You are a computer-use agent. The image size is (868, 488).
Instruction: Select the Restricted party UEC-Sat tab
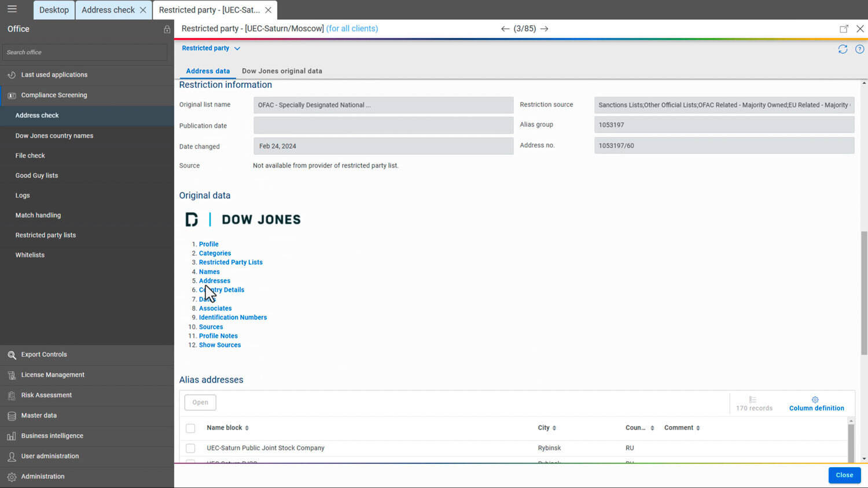(x=209, y=10)
